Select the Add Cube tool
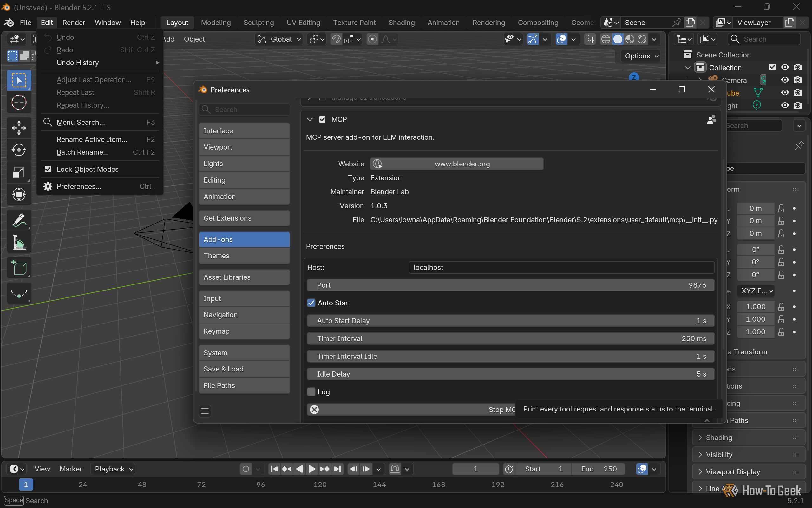 (19, 268)
